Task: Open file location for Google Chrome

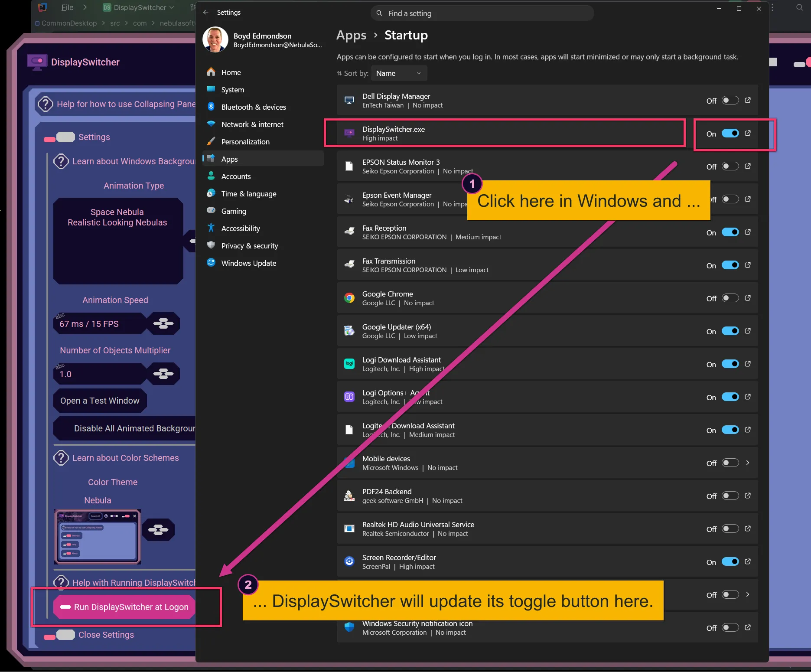Action: (748, 298)
